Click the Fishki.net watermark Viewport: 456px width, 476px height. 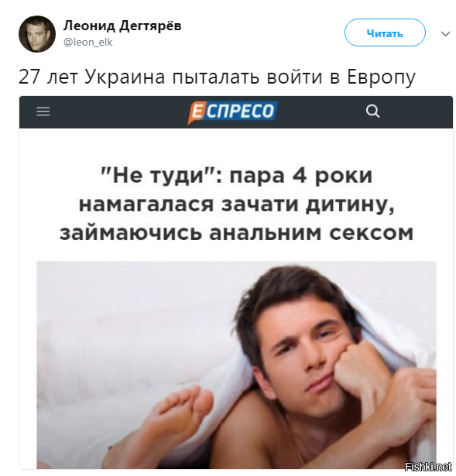point(429,467)
